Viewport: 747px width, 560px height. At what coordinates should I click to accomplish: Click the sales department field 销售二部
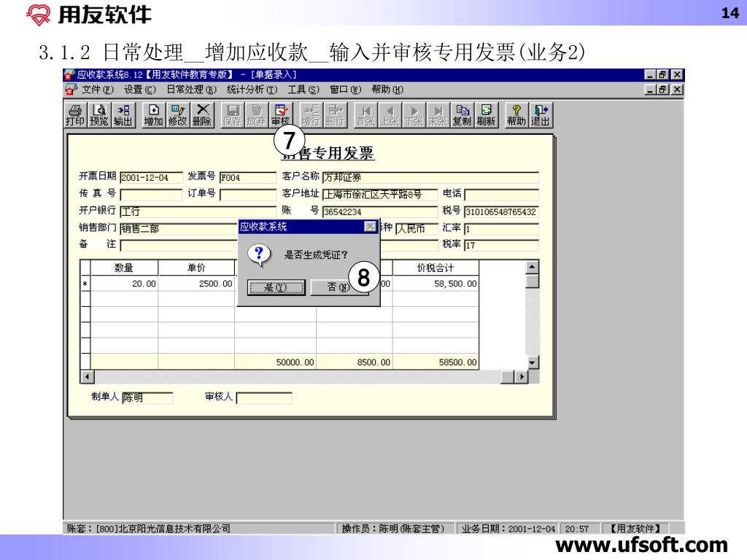tap(179, 228)
